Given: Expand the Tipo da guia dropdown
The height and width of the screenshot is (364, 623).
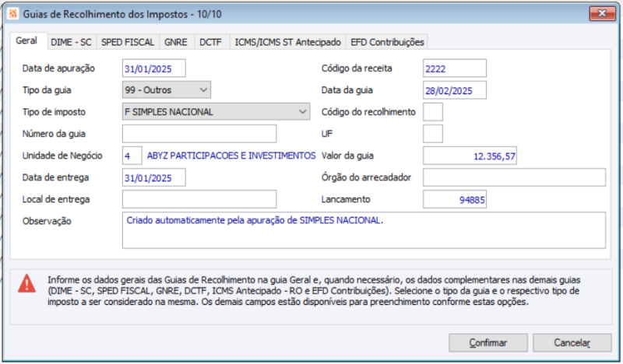Looking at the screenshot, I should (x=167, y=90).
